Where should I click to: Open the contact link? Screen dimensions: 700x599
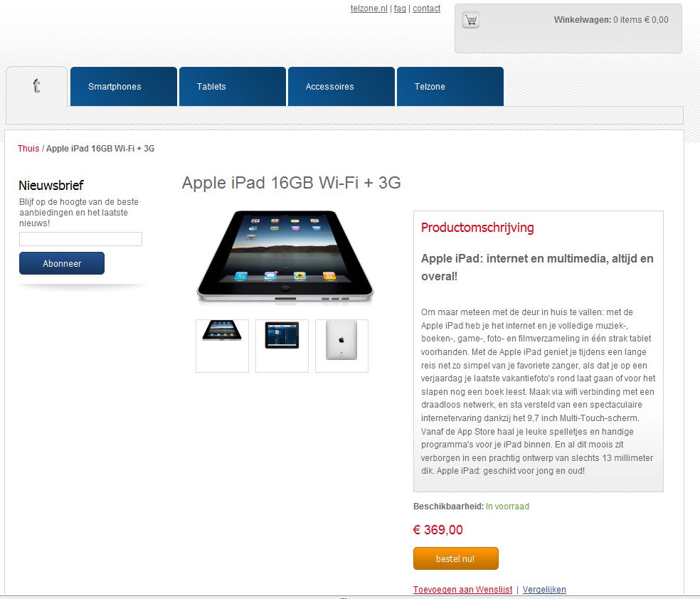tap(426, 9)
